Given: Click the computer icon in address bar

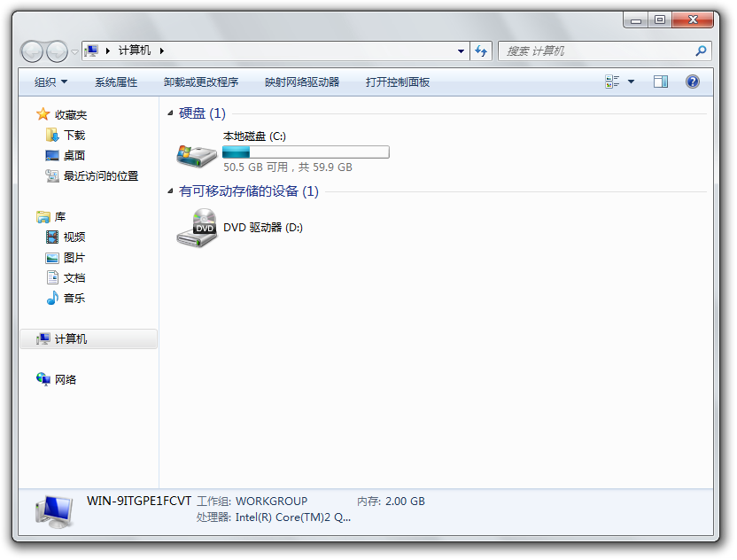Looking at the screenshot, I should (x=91, y=51).
